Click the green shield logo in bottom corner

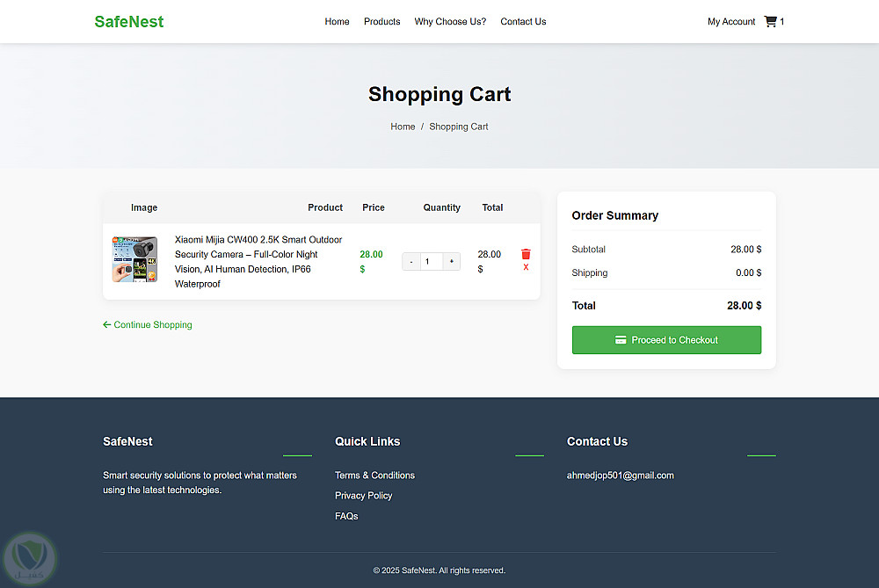pos(29,558)
